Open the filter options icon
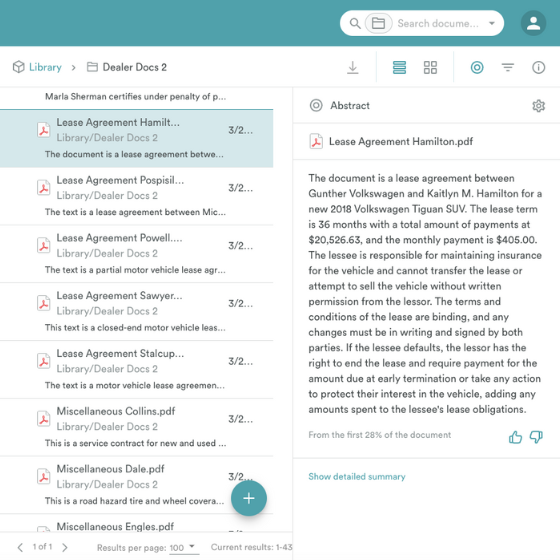Screen dimensions: 560x560 click(508, 67)
